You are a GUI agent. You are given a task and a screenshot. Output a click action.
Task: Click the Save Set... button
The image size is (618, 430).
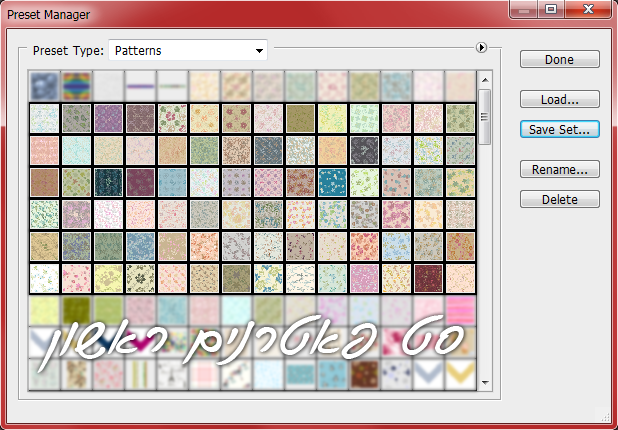tap(559, 129)
